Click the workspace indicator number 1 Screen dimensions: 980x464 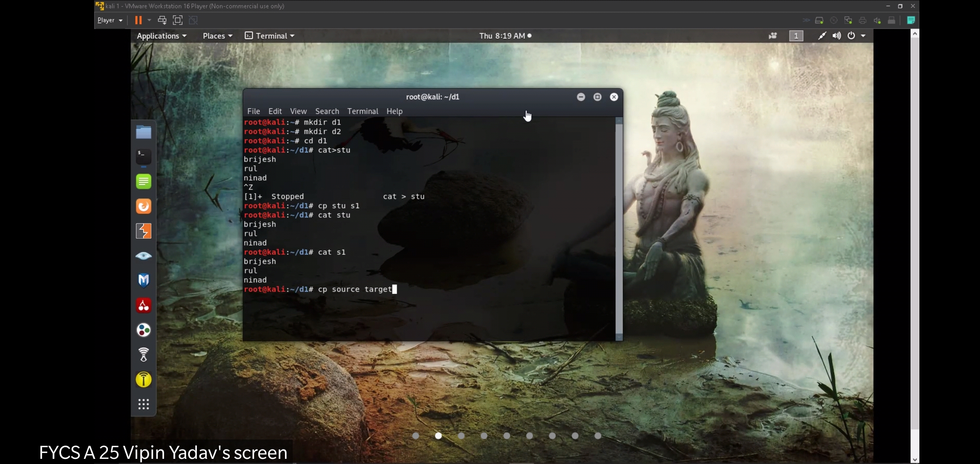[x=796, y=36]
